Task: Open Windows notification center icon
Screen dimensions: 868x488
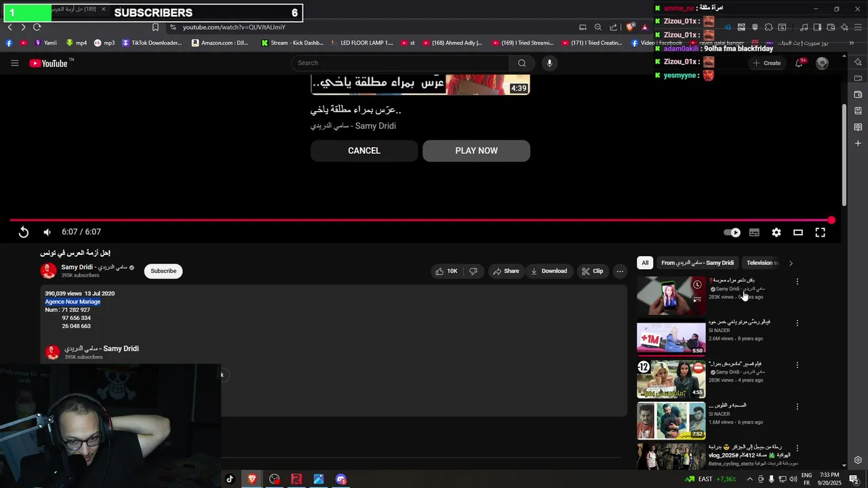Action: pos(853,479)
